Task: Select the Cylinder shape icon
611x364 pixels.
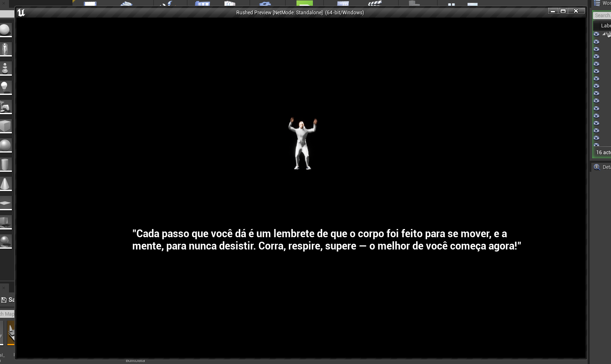Action: coord(5,164)
